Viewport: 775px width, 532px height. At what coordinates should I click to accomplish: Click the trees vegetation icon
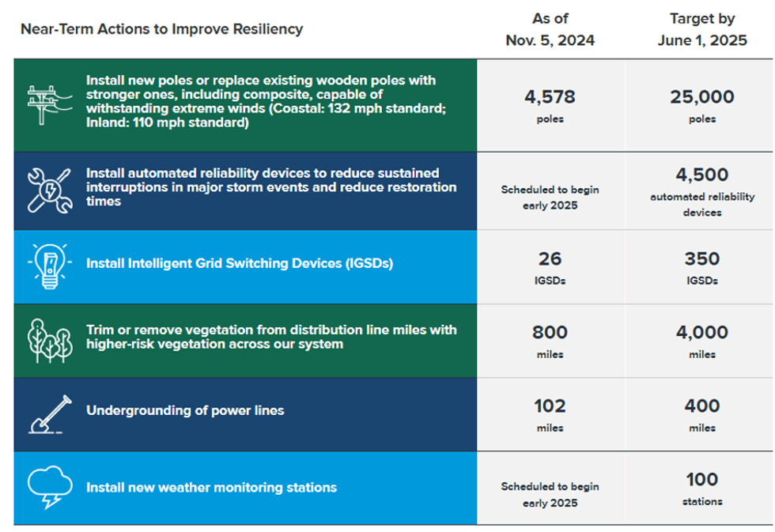[x=50, y=341]
